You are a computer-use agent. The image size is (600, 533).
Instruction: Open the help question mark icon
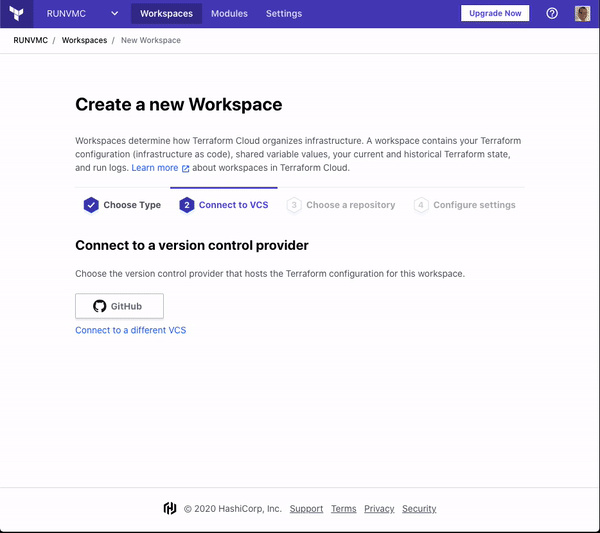tap(552, 14)
